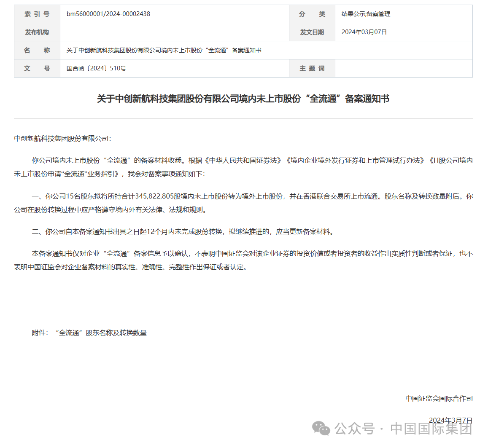
Task: Click paragraph starting 本备案通知书仅对企业
Action: [x=243, y=260]
